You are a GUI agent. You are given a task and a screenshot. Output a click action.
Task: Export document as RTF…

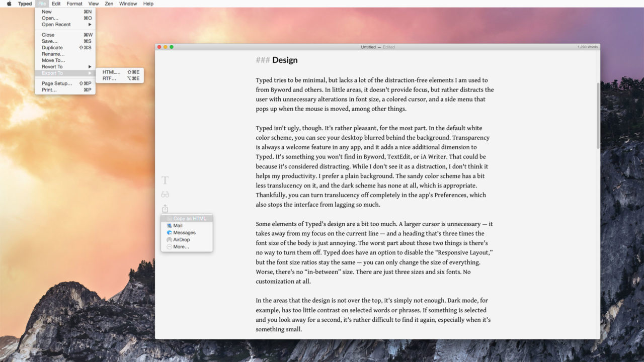click(x=120, y=78)
